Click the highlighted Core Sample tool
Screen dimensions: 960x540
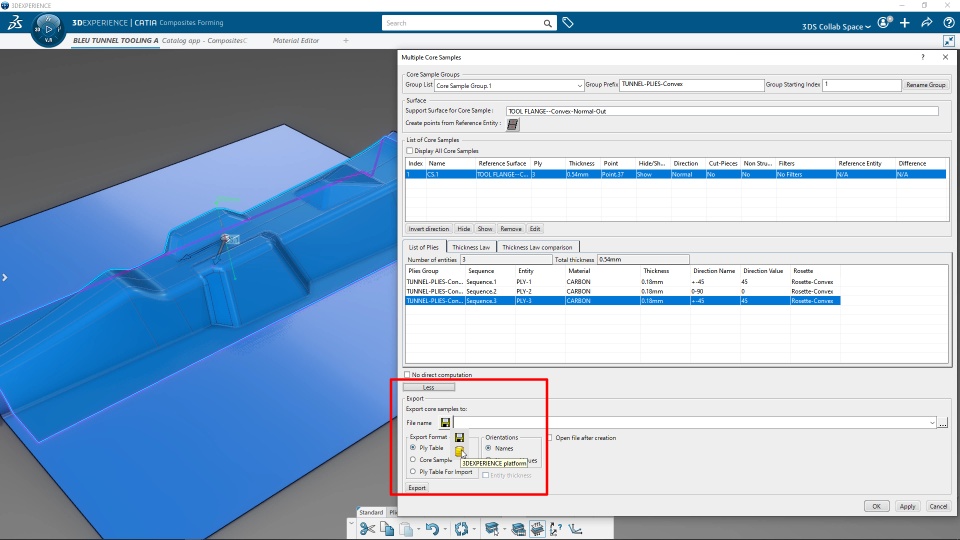[x=537, y=528]
